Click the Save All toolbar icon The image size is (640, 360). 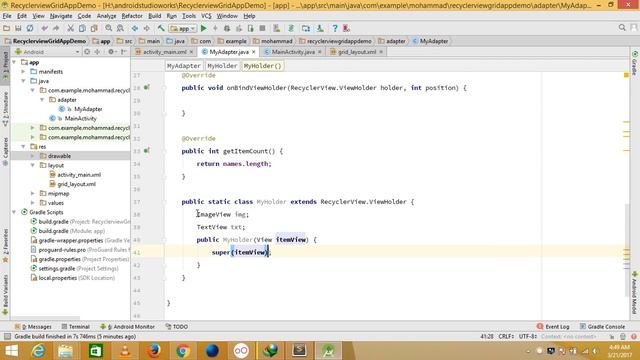[18, 28]
